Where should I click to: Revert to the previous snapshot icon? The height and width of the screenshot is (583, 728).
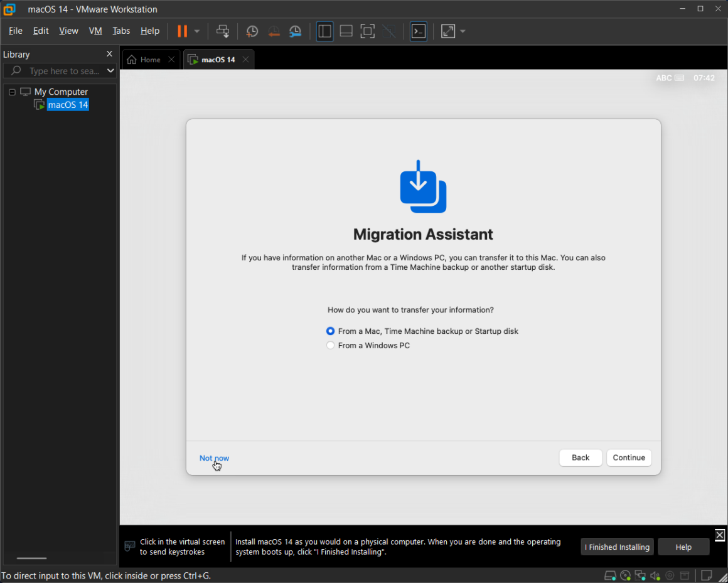click(x=274, y=31)
